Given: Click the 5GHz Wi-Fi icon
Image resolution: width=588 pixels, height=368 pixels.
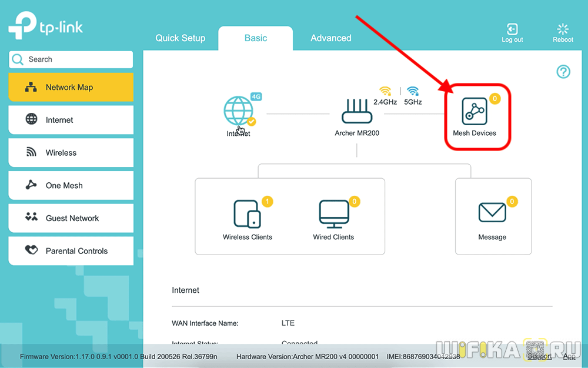Looking at the screenshot, I should tap(413, 91).
